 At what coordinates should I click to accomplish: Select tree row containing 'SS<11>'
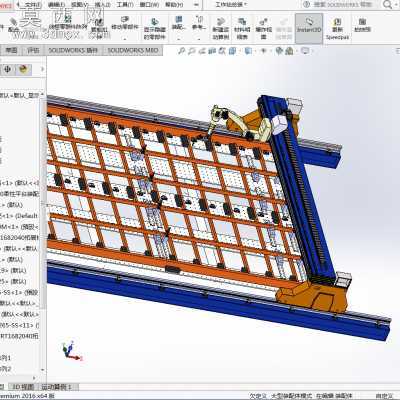[x=19, y=325]
